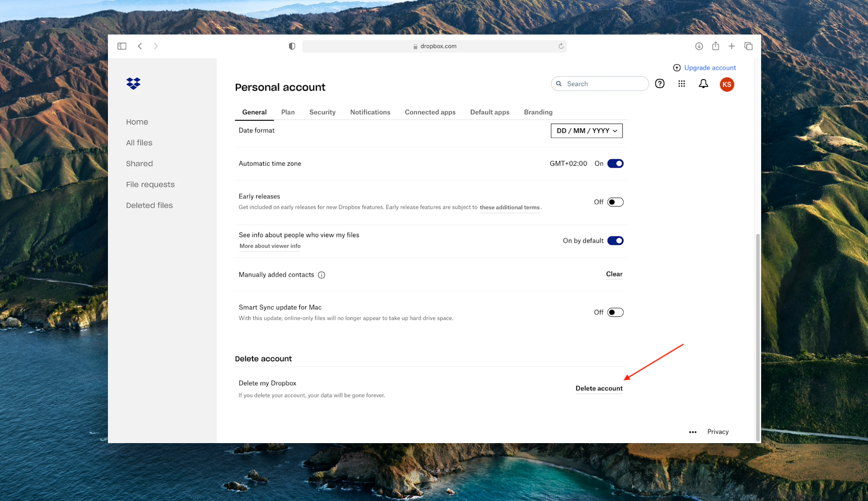Screen dimensions: 868x501
Task: Open the apps grid icon
Action: (682, 83)
